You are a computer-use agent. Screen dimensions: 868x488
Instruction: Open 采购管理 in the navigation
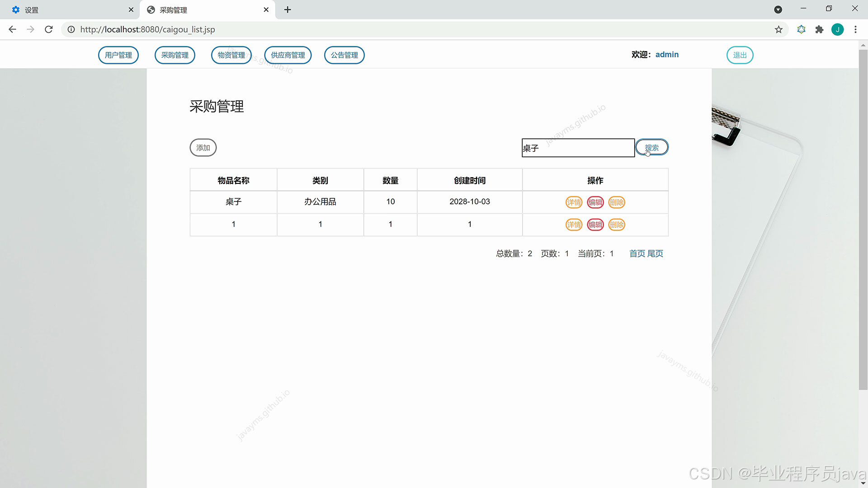tap(175, 55)
